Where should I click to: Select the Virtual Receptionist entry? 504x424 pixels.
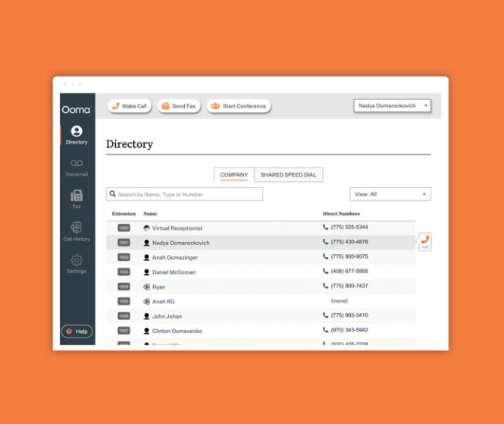177,228
